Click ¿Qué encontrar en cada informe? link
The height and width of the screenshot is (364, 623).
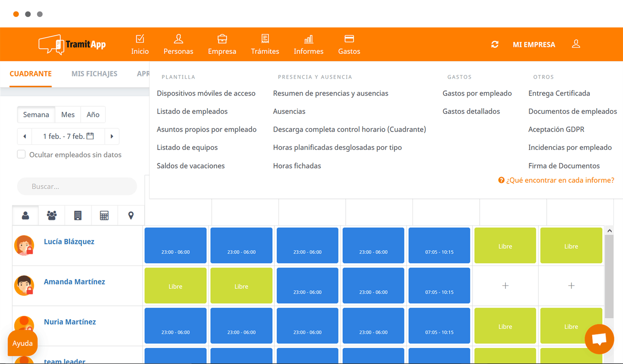[560, 180]
